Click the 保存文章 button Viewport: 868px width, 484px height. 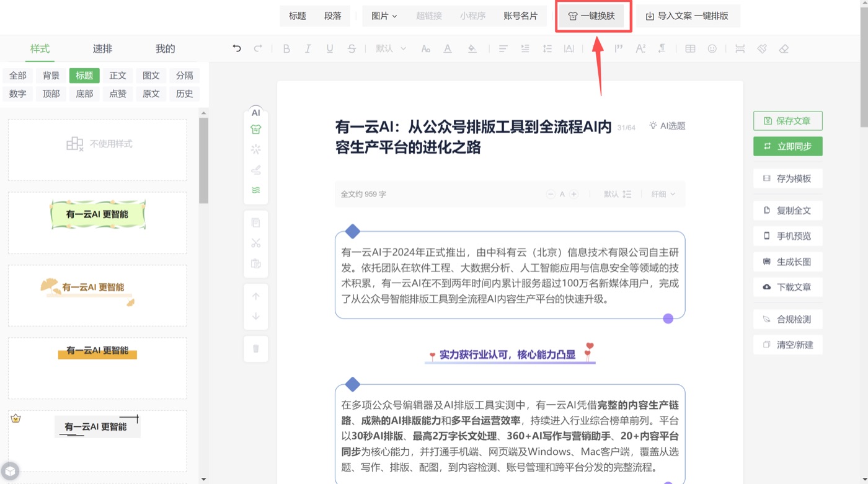[788, 121]
